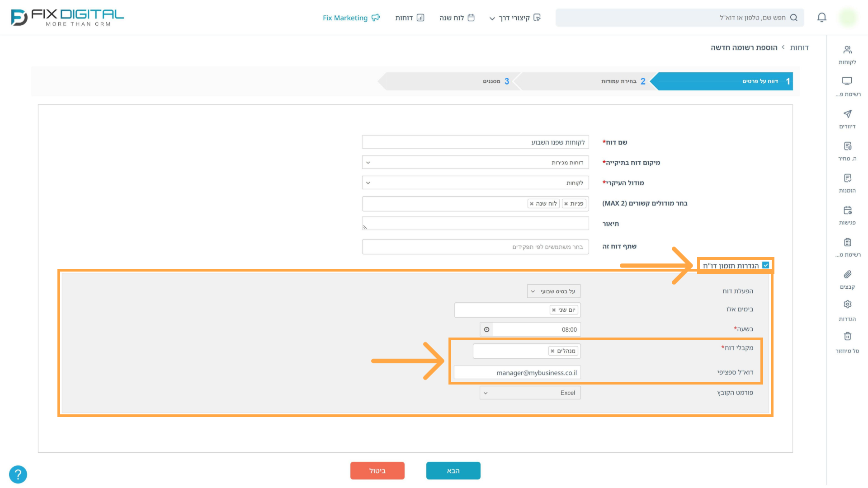Click the ביטול cancel button
Screen dimensions: 868x488
[377, 471]
